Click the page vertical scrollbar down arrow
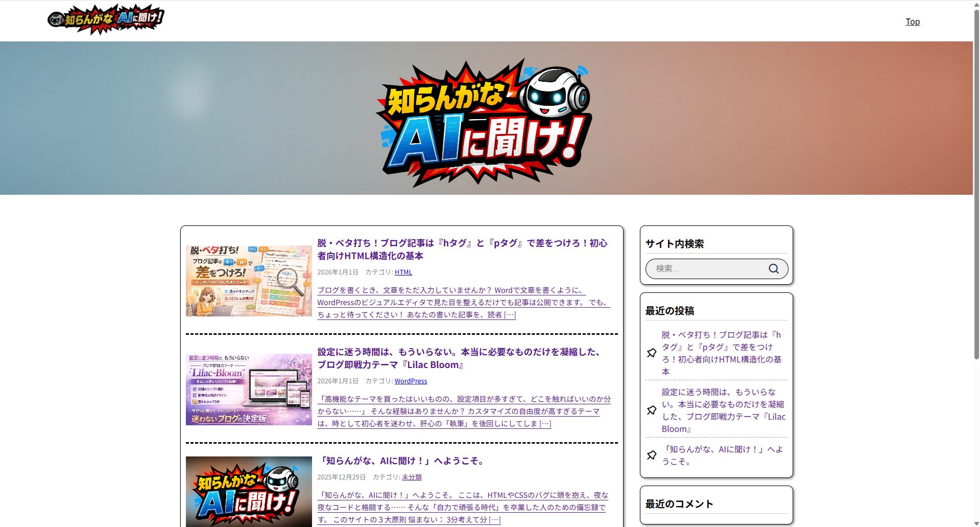The width and height of the screenshot is (980, 527). point(976,523)
